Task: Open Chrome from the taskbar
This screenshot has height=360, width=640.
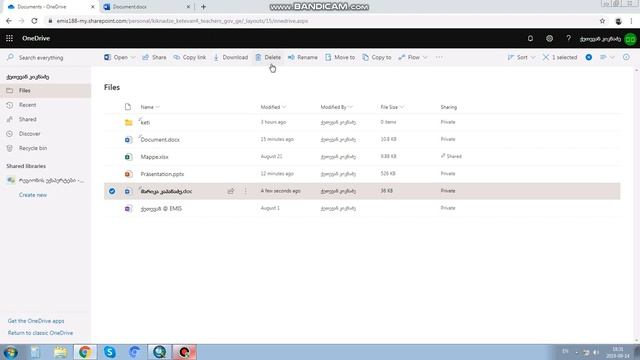Action: pyautogui.click(x=85, y=352)
